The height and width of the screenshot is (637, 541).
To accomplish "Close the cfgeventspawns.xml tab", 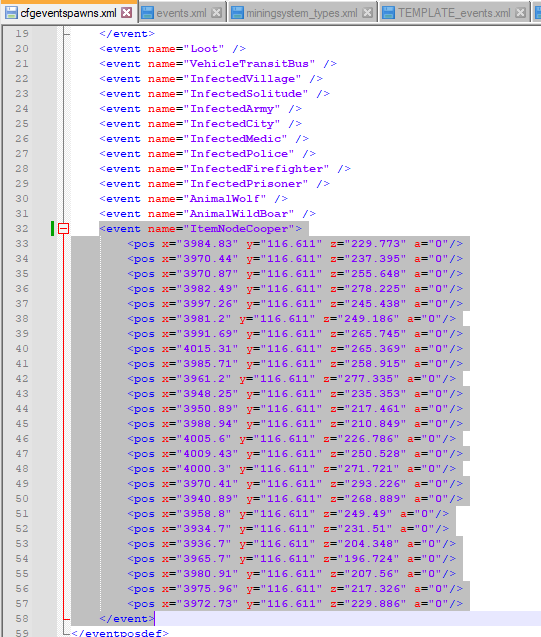I will coord(127,13).
